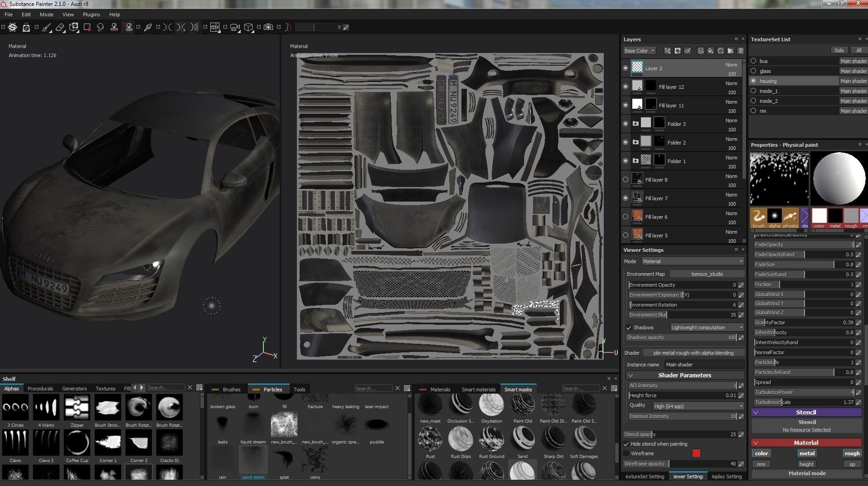Switch to the Smart materials tab
The width and height of the screenshot is (868, 486).
click(479, 390)
